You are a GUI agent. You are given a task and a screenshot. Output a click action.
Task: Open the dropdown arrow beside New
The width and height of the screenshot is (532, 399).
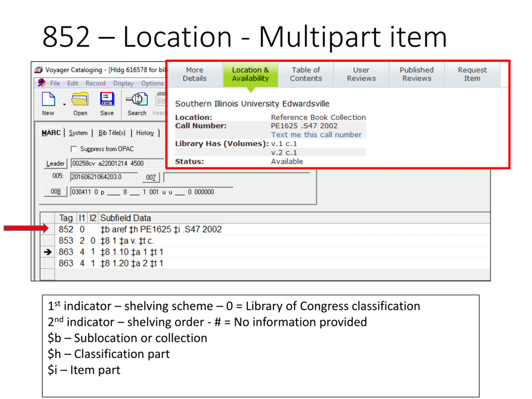[x=64, y=105]
